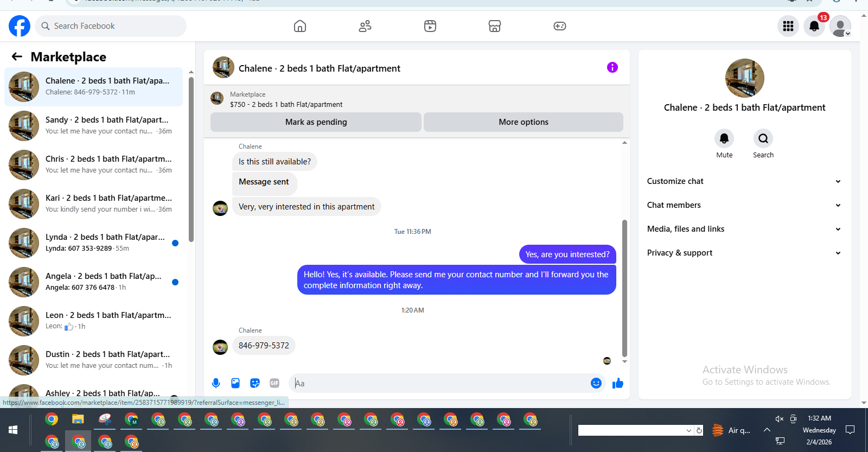The height and width of the screenshot is (452, 868).
Task: Open the Home feed icon
Action: pos(300,26)
